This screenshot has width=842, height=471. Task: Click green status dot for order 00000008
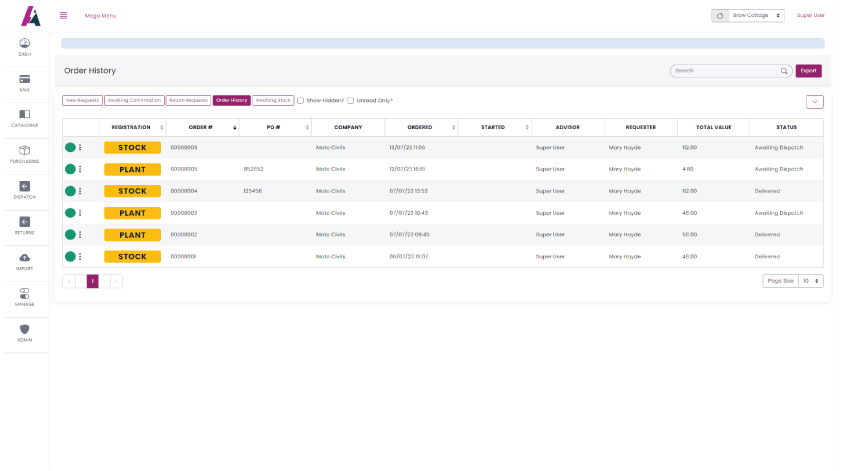70,148
